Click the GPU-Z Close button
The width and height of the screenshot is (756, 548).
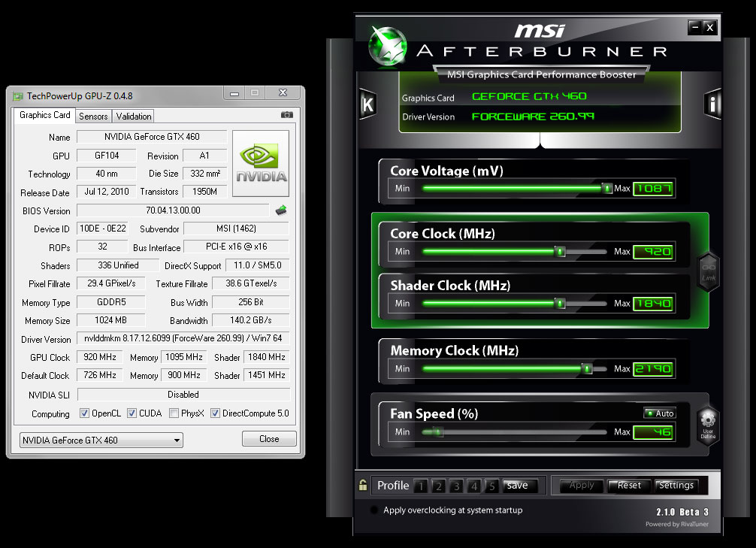point(269,439)
